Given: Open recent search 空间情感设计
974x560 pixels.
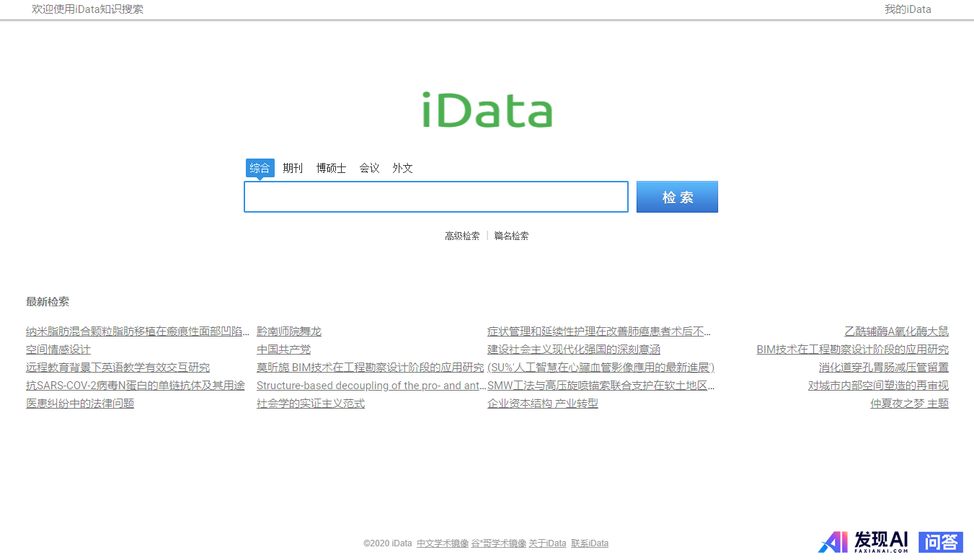Looking at the screenshot, I should click(58, 350).
